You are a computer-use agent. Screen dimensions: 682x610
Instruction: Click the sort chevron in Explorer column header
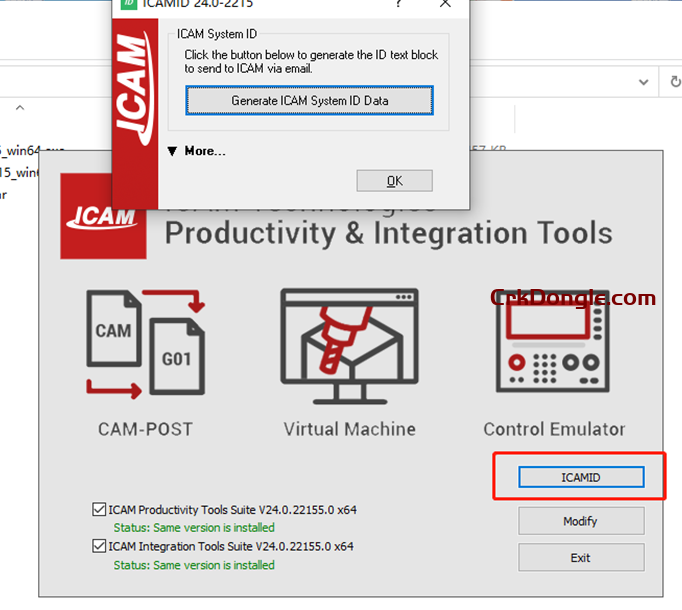[x=19, y=106]
